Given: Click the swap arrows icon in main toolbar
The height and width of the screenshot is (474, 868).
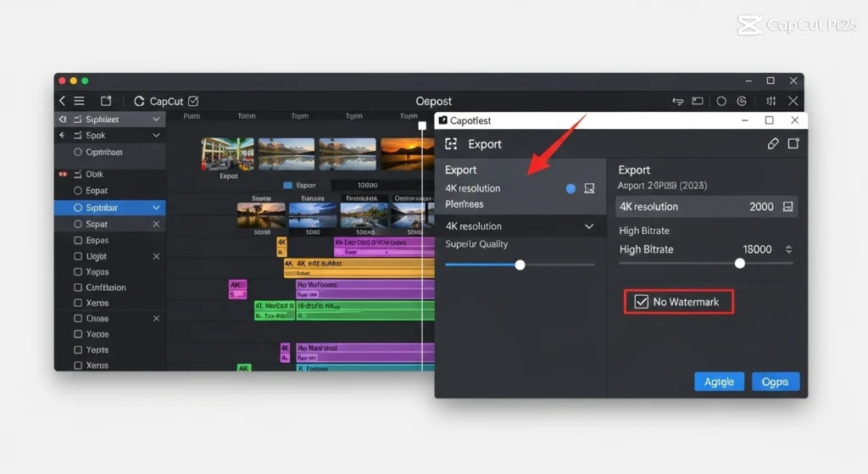Looking at the screenshot, I should point(677,101).
